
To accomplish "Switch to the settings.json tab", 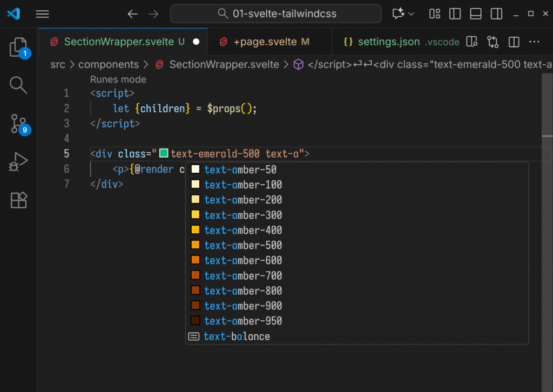I will tap(388, 42).
